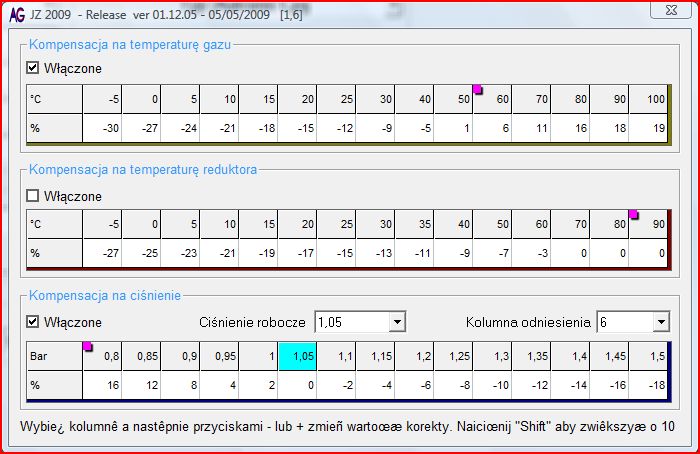Screen dimensions: 700x454
Task: Open the Kolumna odniesienia dropdown arrow
Action: (661, 322)
